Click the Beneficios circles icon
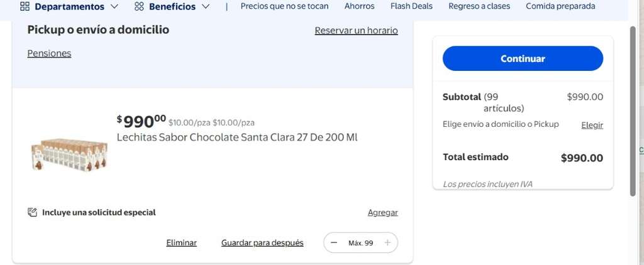 139,6
